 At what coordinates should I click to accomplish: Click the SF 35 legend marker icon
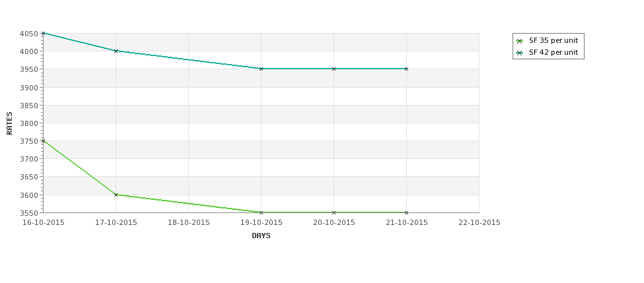pos(520,41)
